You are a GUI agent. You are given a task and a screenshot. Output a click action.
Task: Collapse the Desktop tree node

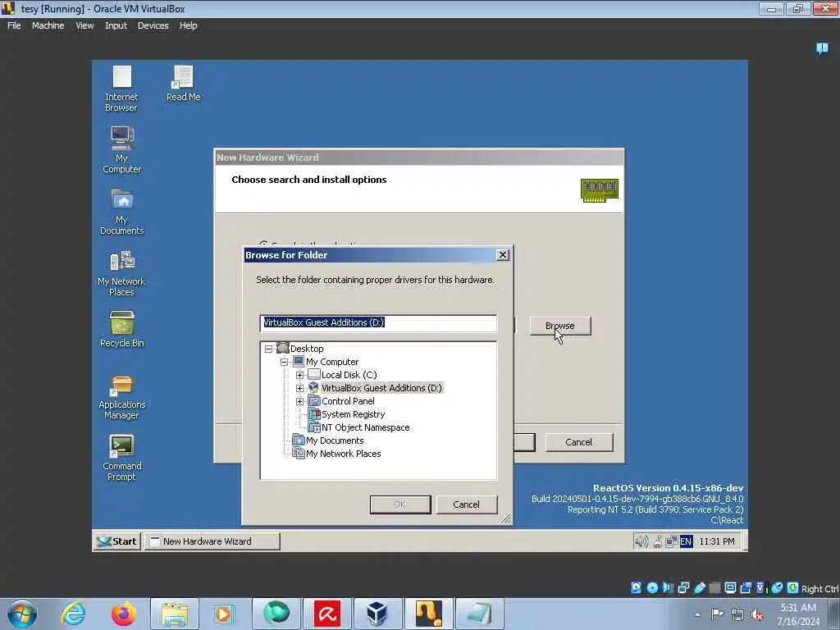[268, 349]
